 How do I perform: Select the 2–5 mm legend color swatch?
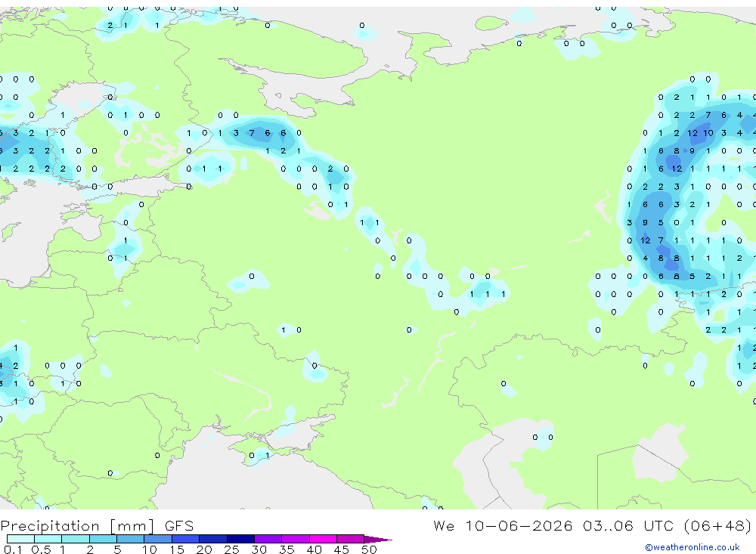(103, 539)
